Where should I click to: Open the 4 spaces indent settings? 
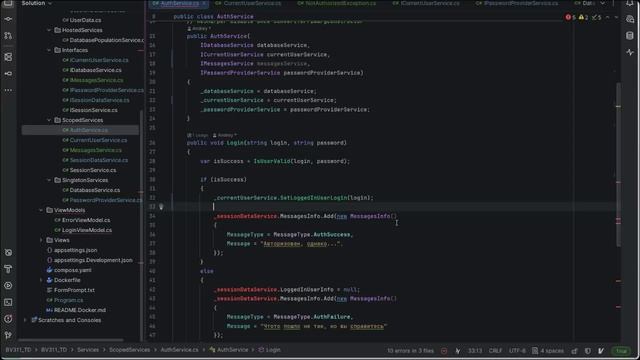548,351
